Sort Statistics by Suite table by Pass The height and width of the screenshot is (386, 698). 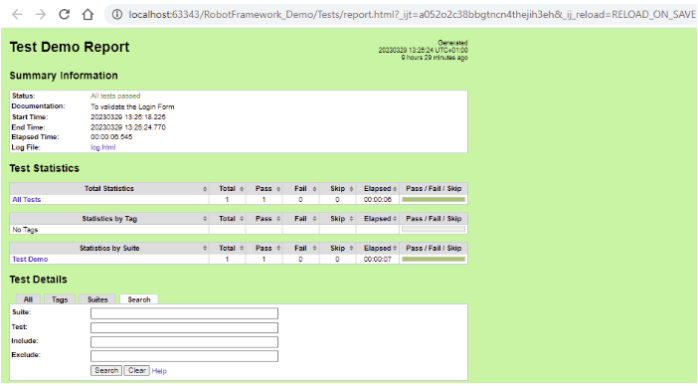[264, 248]
